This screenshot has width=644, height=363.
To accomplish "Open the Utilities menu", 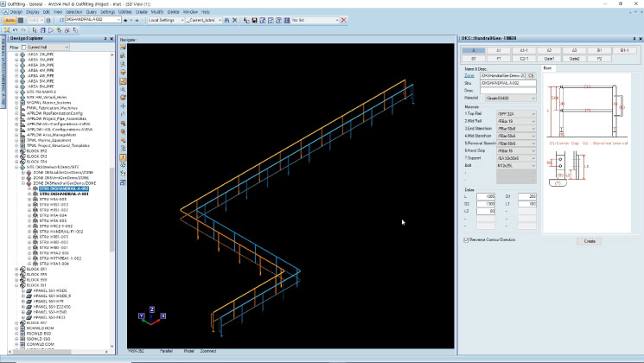I will (x=124, y=12).
